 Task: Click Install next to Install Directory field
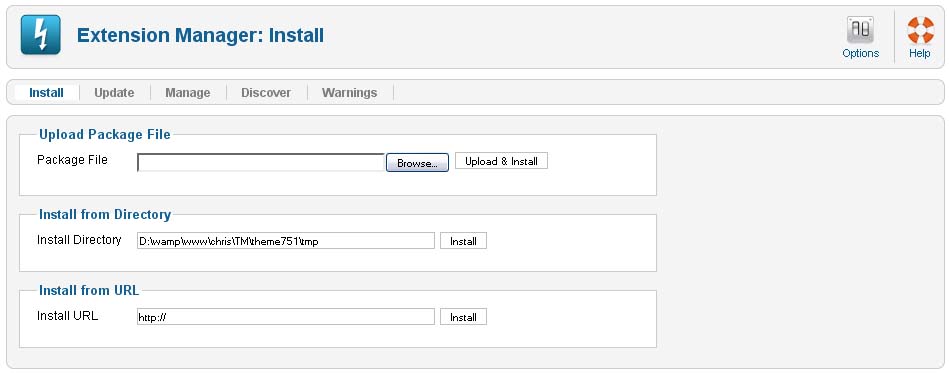463,241
